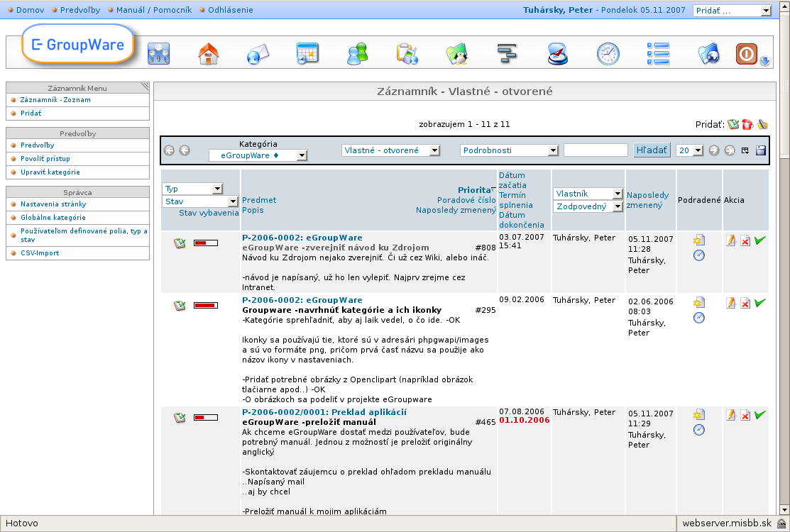Open the InfoLog clipboard application icon
The image size is (790, 532).
pyautogui.click(x=407, y=54)
